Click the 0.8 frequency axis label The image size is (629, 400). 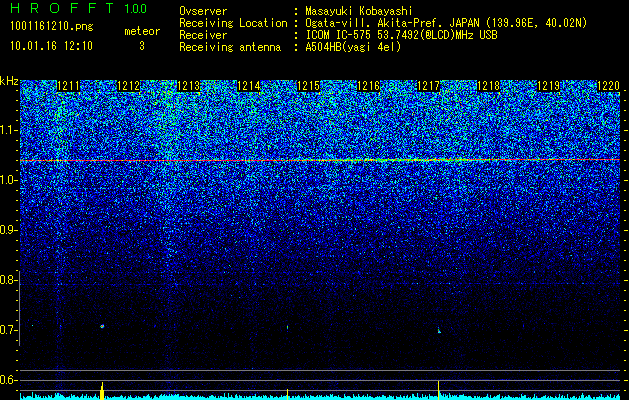click(8, 280)
